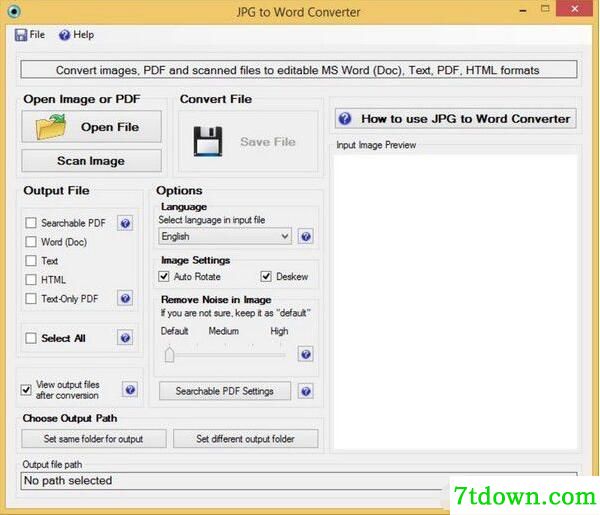The image size is (600, 515).
Task: Minimize the JPG to Word Converter window
Action: (x=523, y=10)
